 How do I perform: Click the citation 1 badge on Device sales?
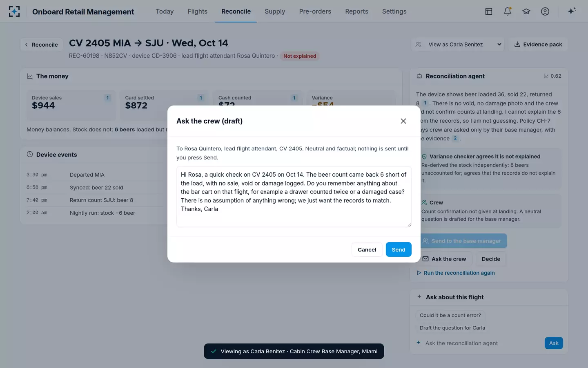click(108, 98)
